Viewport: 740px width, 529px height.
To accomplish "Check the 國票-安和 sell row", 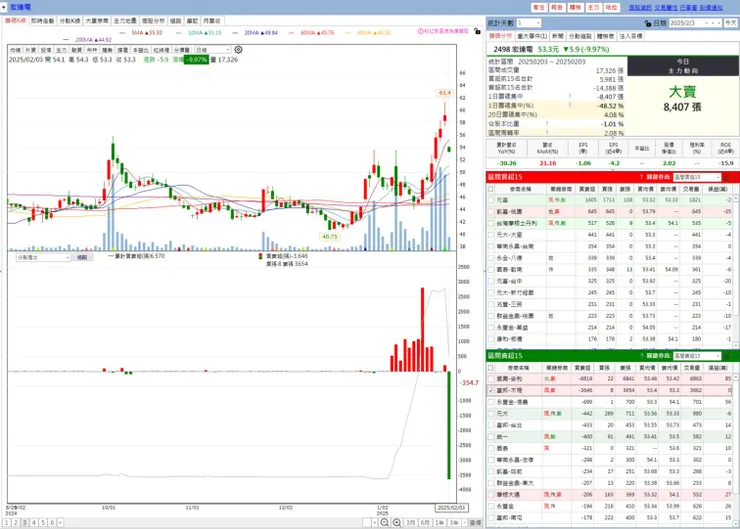I will click(x=491, y=379).
